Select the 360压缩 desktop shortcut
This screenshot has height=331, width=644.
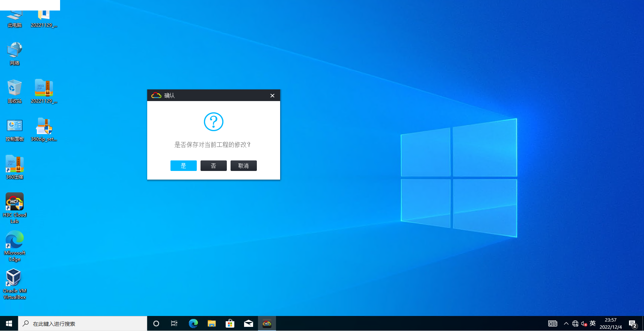click(15, 168)
